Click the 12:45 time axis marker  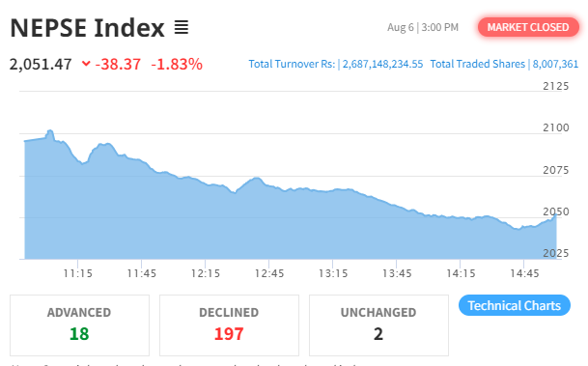(269, 273)
